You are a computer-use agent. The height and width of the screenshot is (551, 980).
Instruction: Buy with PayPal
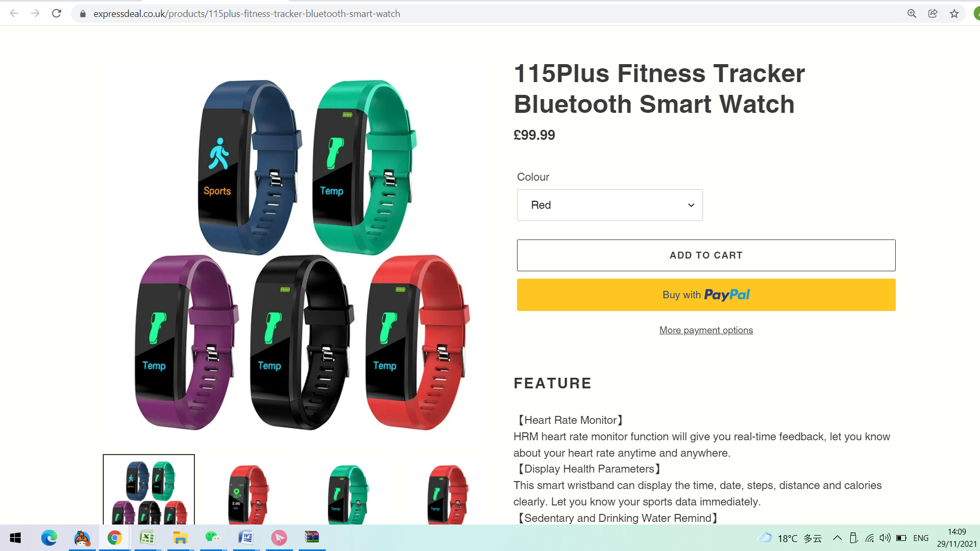tap(706, 295)
